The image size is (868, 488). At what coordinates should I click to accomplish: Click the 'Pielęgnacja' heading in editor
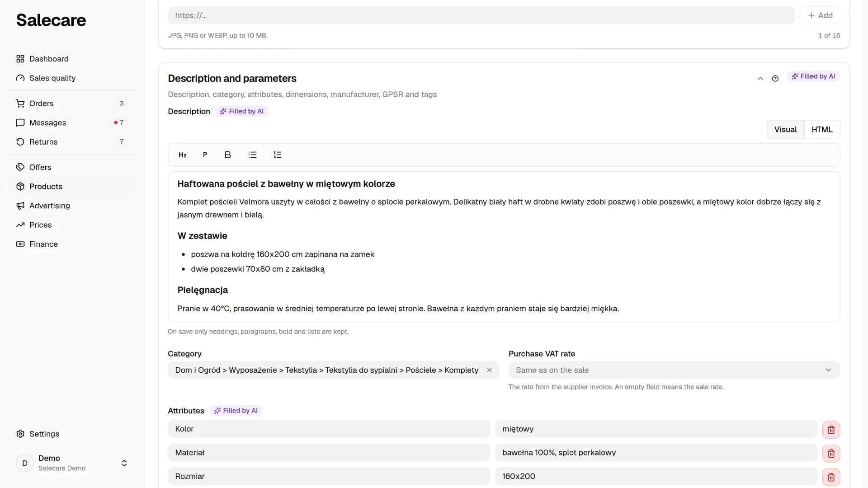click(x=203, y=290)
